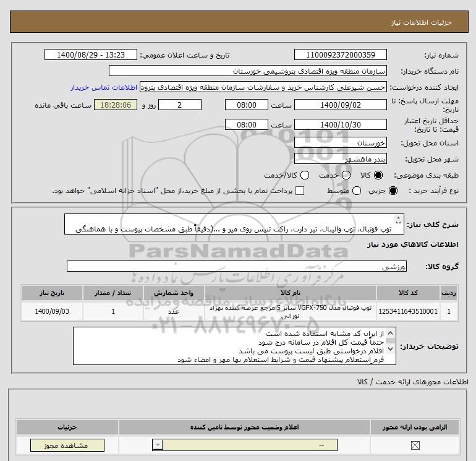Click the announcement date field 1400/08/29 - 13:23
The height and width of the screenshot is (461, 476).
(x=91, y=54)
